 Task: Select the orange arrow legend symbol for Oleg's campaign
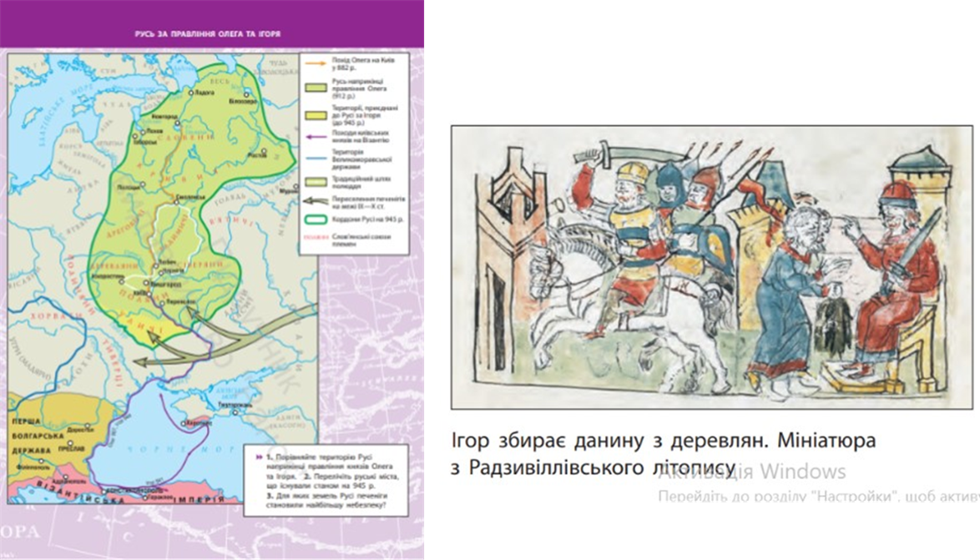(x=316, y=63)
